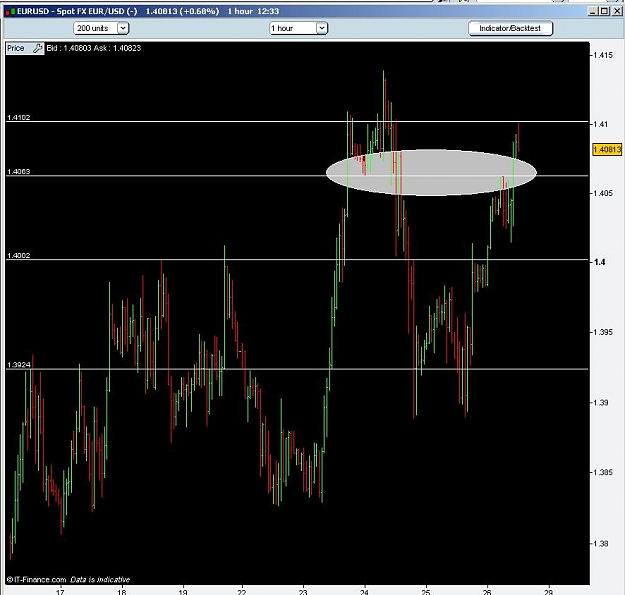
Task: Click date 22 on the time axis
Action: tap(242, 591)
